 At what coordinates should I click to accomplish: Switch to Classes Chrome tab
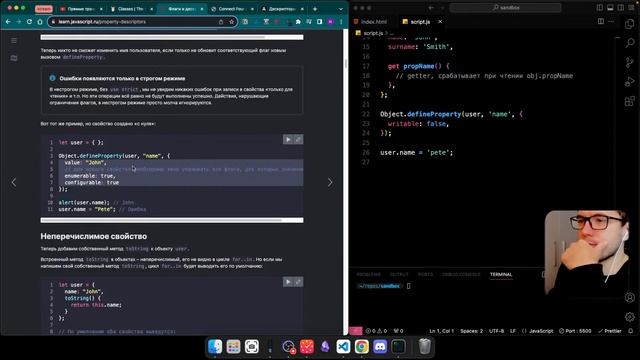(x=131, y=9)
